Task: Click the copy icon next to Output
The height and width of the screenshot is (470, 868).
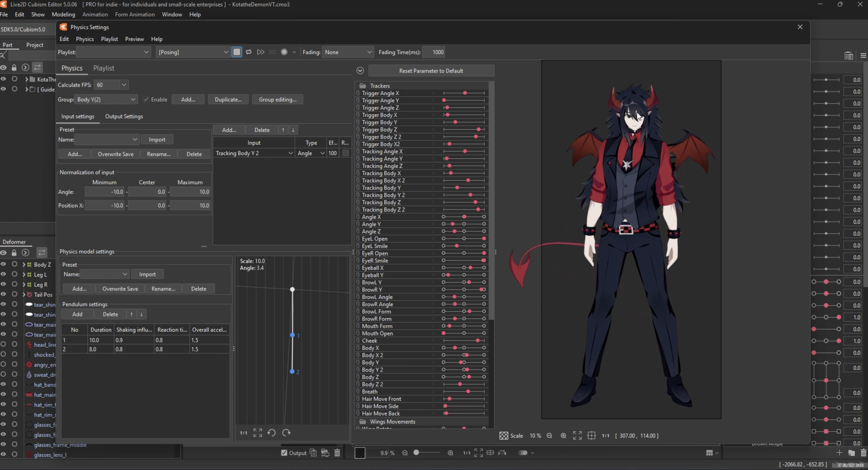Action: point(313,453)
